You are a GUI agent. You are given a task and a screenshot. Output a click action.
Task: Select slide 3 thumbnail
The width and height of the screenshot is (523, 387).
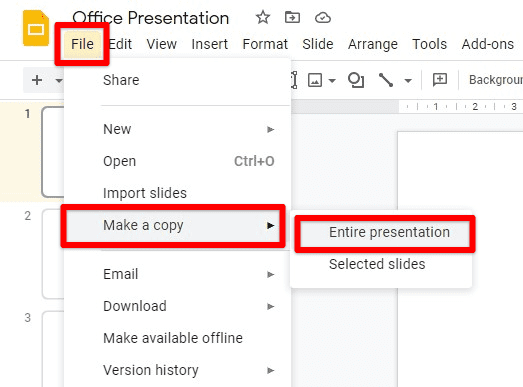tap(53, 349)
